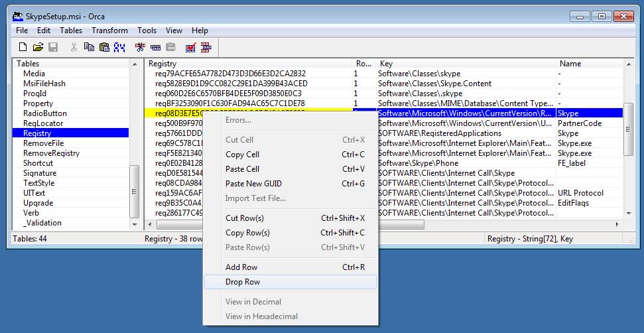Click the Orca app icon in title bar

tap(18, 17)
